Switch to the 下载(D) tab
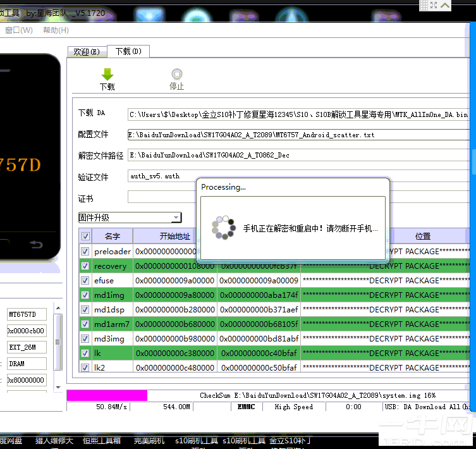 point(128,51)
